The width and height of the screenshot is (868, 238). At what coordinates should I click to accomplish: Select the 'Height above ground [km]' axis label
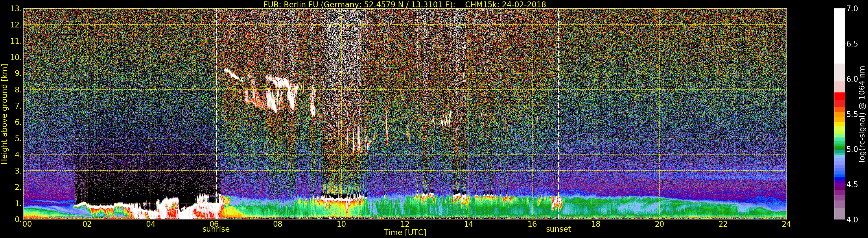point(4,114)
